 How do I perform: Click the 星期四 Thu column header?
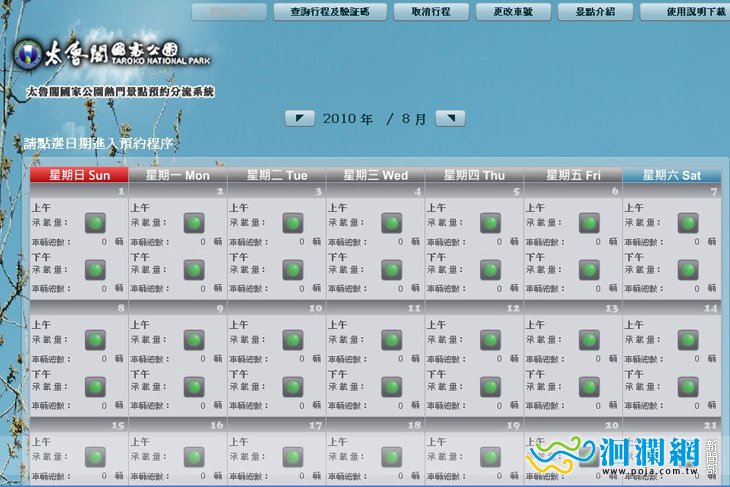474,175
